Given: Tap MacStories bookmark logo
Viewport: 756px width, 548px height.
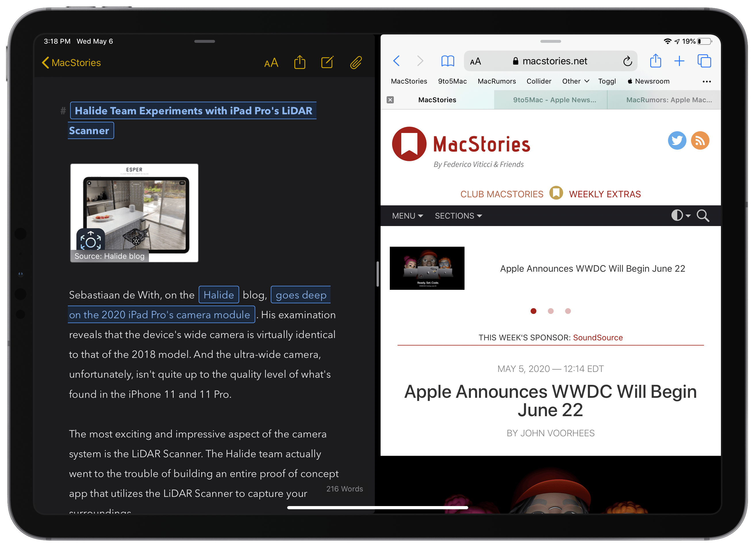Looking at the screenshot, I should [409, 144].
